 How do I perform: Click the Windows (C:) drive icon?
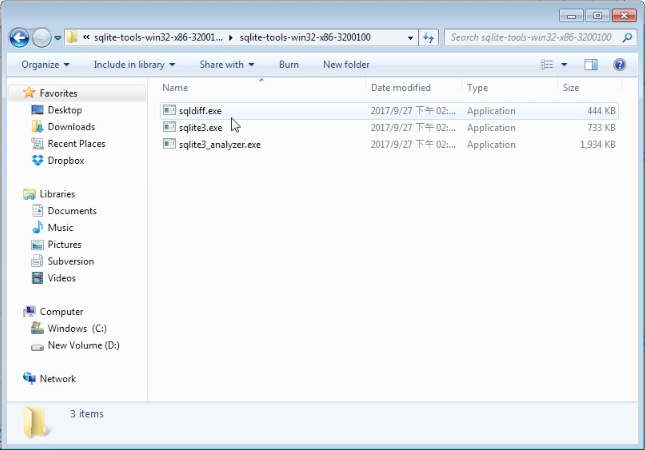[37, 328]
